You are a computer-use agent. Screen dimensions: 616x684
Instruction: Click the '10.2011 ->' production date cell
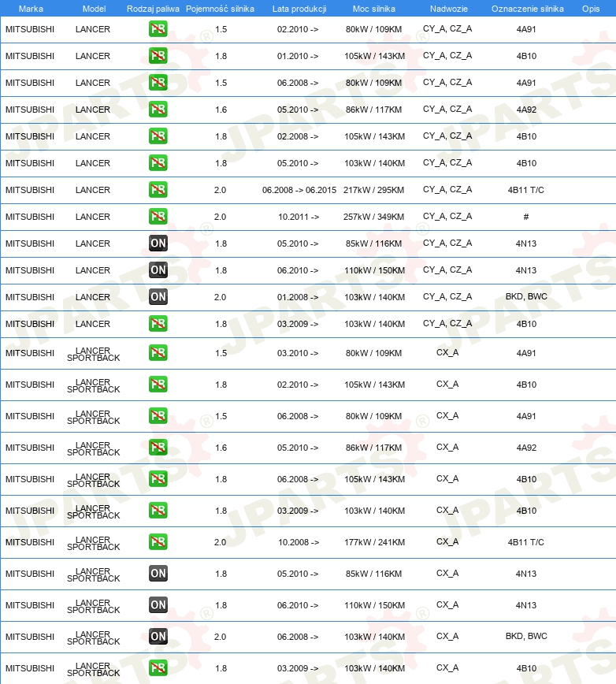click(x=299, y=217)
